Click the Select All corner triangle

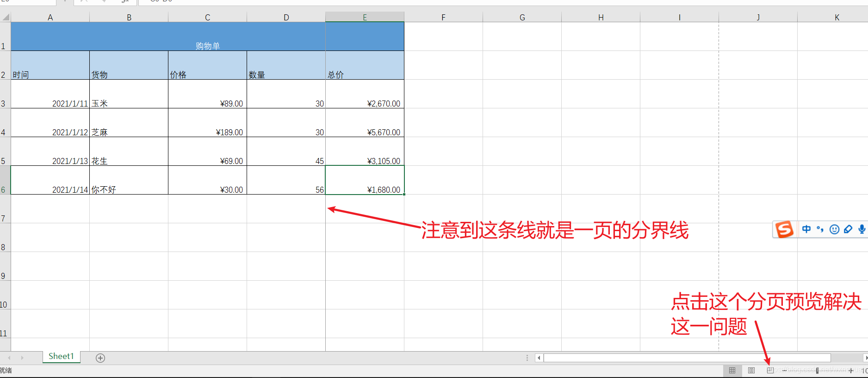pos(6,17)
